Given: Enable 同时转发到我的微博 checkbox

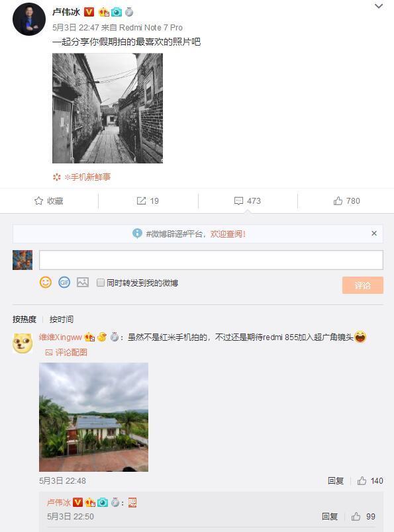Looking at the screenshot, I should click(x=101, y=283).
